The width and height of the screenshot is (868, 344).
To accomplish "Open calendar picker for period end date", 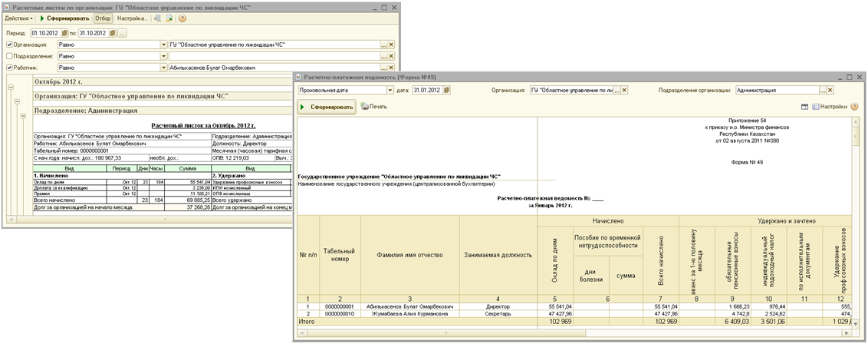I will (112, 33).
